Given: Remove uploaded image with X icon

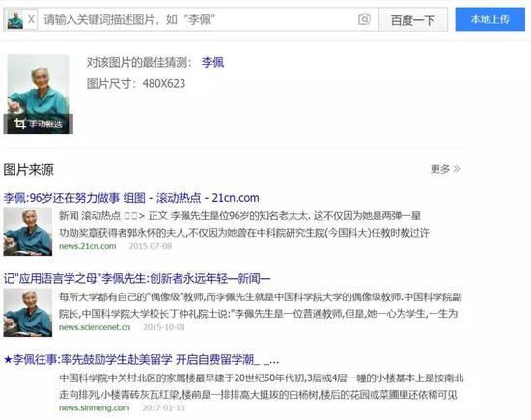Looking at the screenshot, I should tap(31, 19).
